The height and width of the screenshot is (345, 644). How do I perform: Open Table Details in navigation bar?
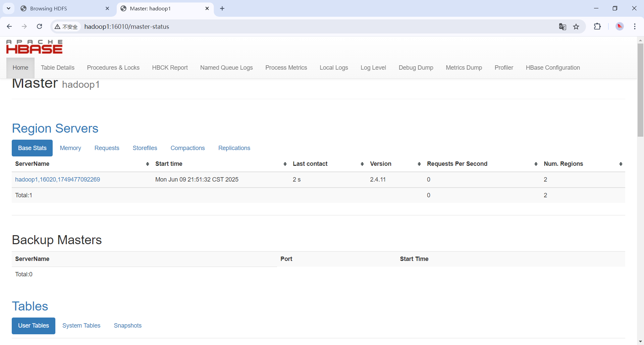pos(58,68)
